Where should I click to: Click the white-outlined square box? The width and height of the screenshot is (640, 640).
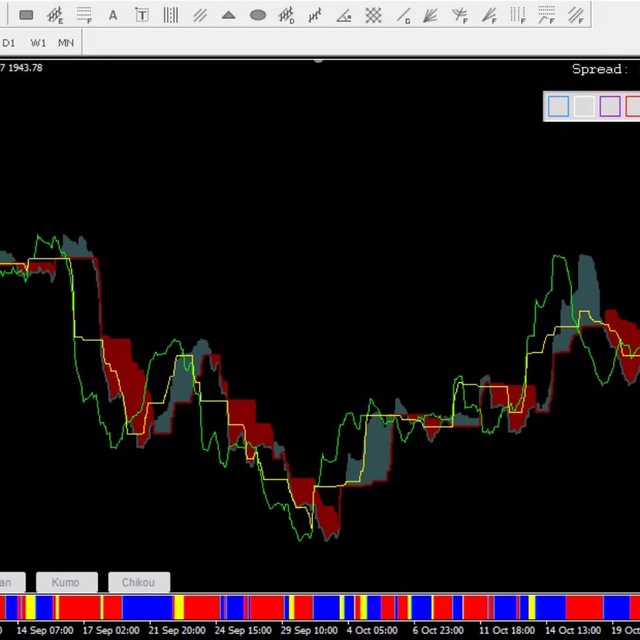[584, 107]
